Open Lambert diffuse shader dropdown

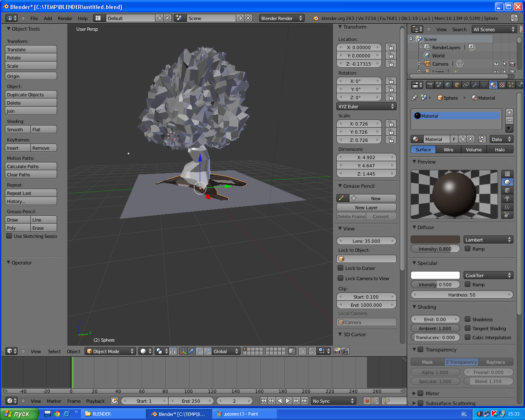coord(488,240)
